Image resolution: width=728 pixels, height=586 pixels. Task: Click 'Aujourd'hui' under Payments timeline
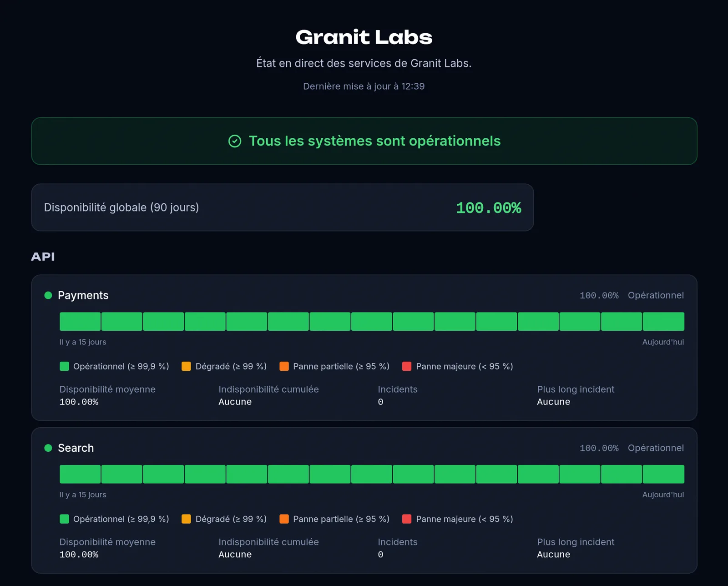coord(663,342)
